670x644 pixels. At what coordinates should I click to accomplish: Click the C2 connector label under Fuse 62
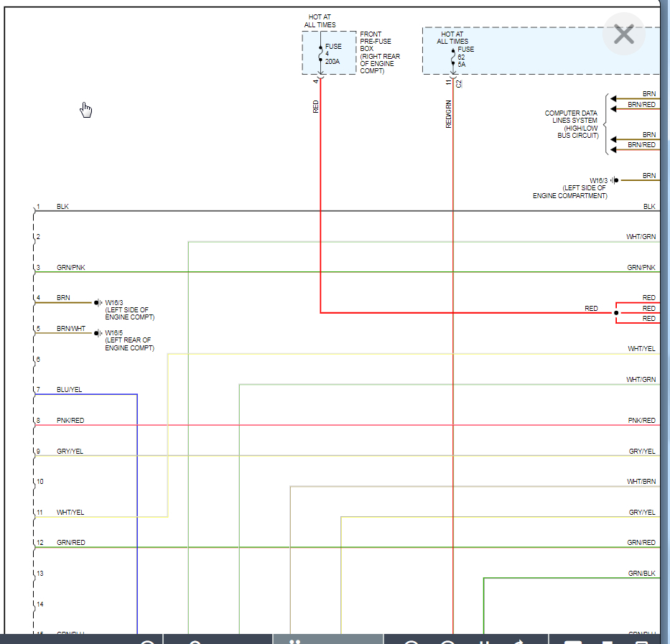click(x=459, y=84)
